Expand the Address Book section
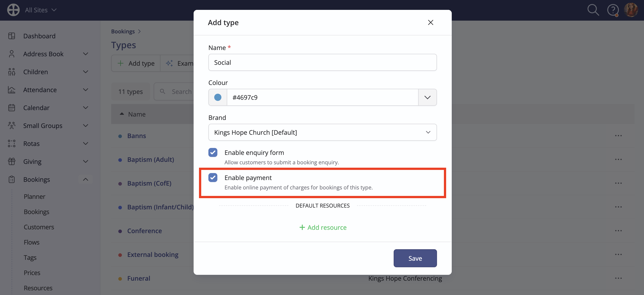The height and width of the screenshot is (295, 644). pos(86,54)
